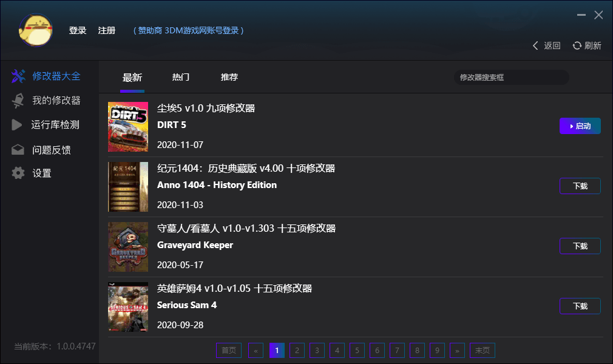Go back using the 返回 chevron icon
The image size is (613, 364).
coord(534,45)
